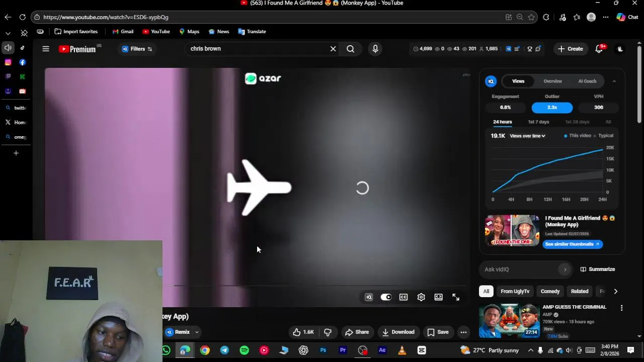Start voice search with the microphone

tap(375, 49)
